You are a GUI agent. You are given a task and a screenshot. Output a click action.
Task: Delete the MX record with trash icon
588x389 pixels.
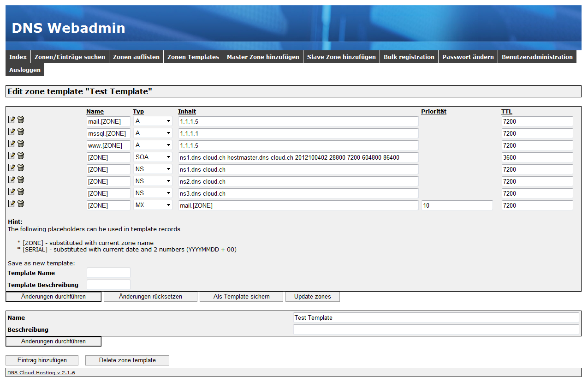pos(21,204)
